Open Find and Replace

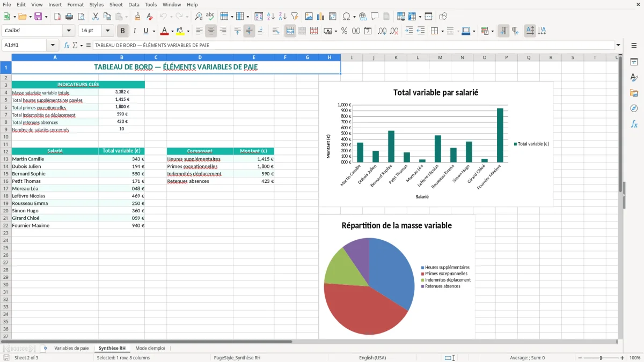(199, 17)
